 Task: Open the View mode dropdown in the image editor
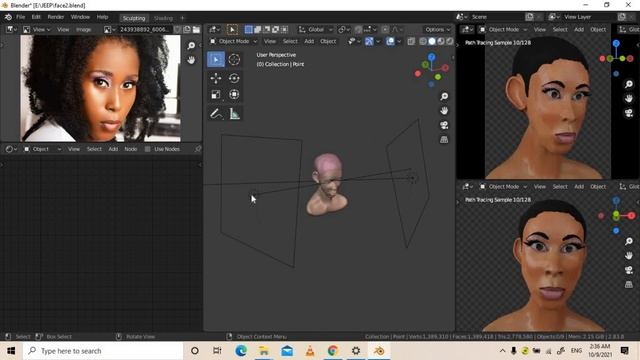tap(37, 29)
